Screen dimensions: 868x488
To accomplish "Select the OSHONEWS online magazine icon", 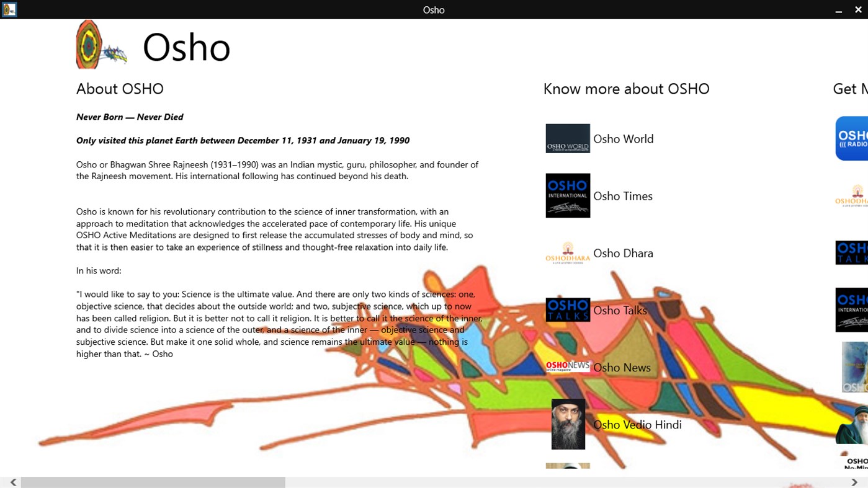I will click(567, 365).
